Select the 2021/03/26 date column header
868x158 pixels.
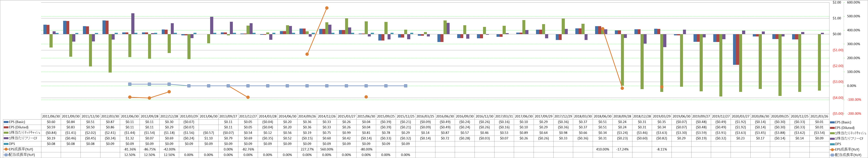[x=819, y=116]
